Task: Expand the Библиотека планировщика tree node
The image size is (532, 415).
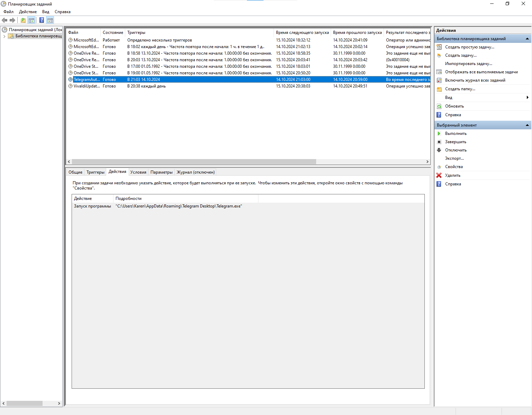Action: tap(4, 36)
